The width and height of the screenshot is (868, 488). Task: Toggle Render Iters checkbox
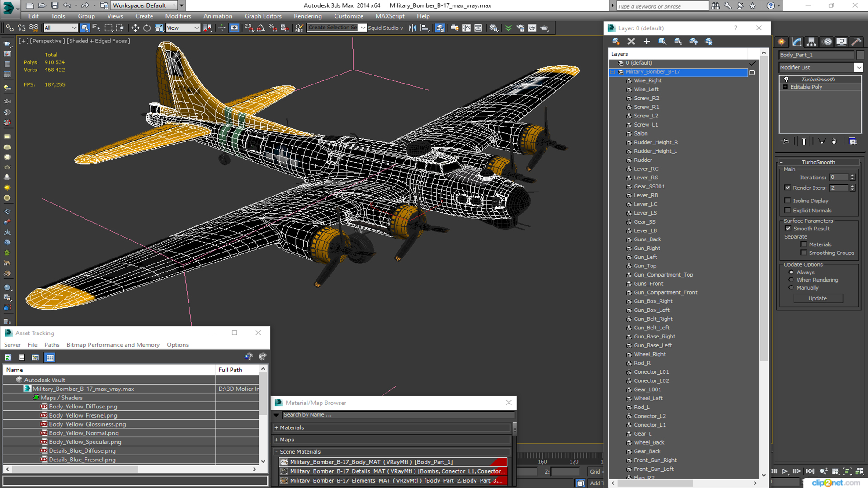pos(788,188)
